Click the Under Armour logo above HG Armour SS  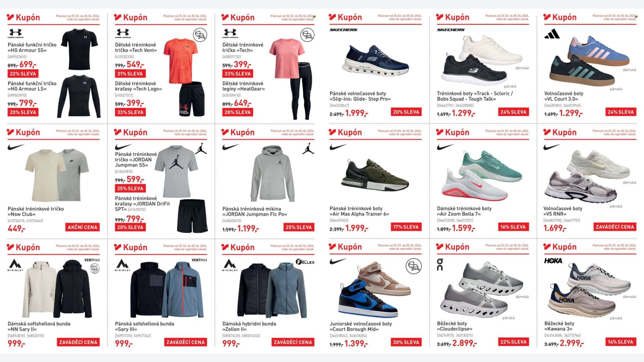click(15, 33)
